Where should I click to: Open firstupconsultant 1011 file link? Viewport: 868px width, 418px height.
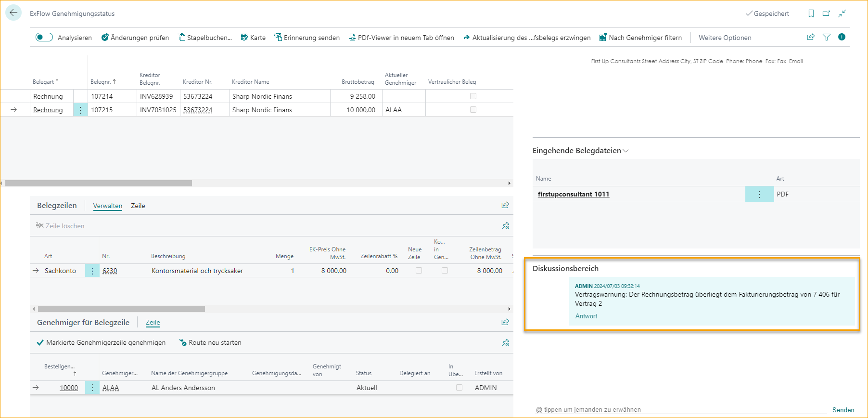tap(573, 194)
